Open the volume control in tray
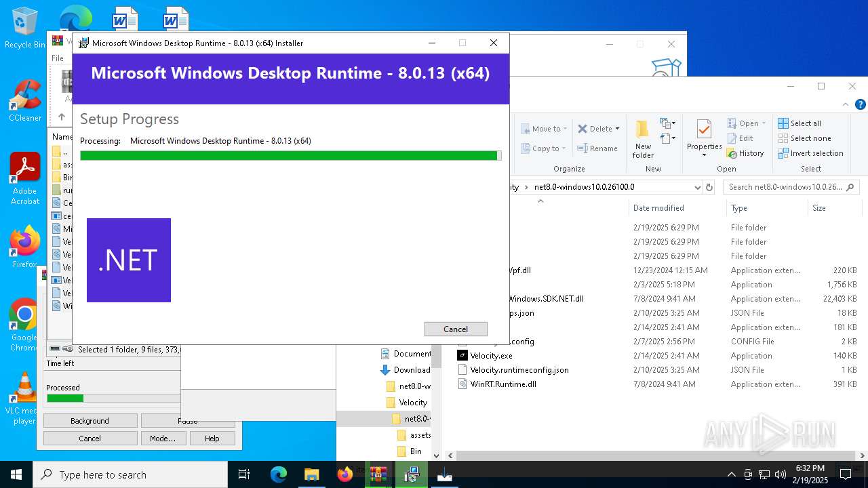The image size is (868, 488). point(780,474)
